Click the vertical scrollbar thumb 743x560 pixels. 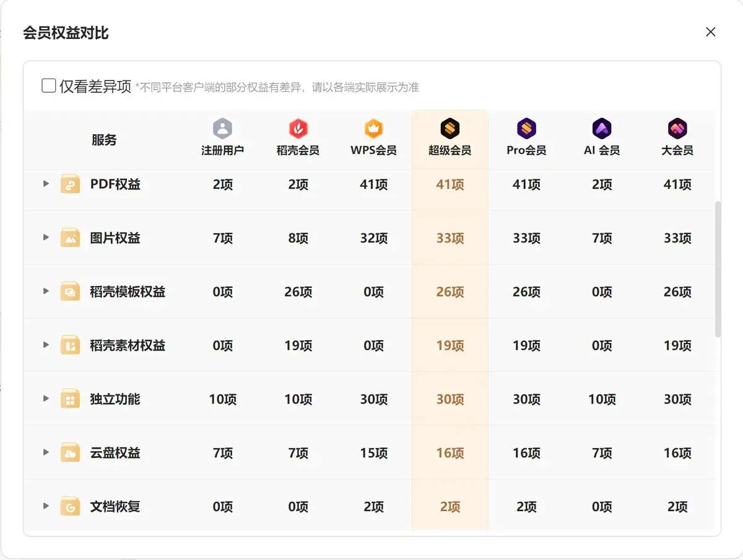pyautogui.click(x=718, y=269)
